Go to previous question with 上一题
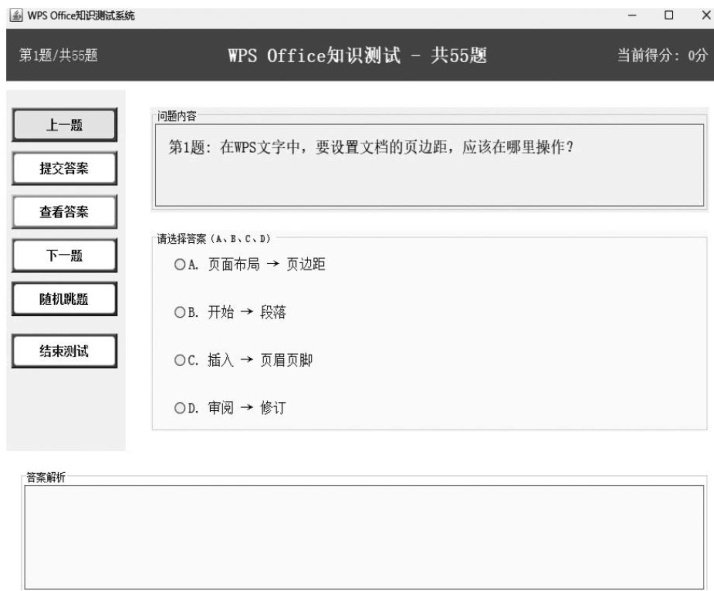The height and width of the screenshot is (591, 714). (64, 125)
